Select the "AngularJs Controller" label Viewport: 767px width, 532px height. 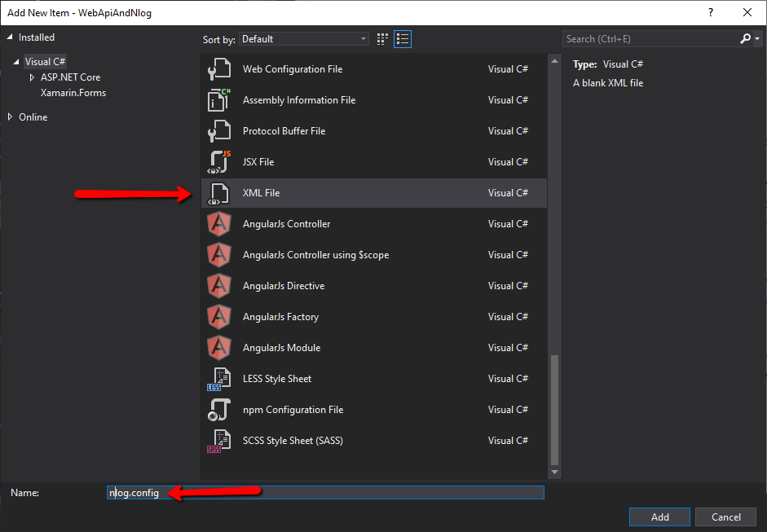(x=287, y=224)
